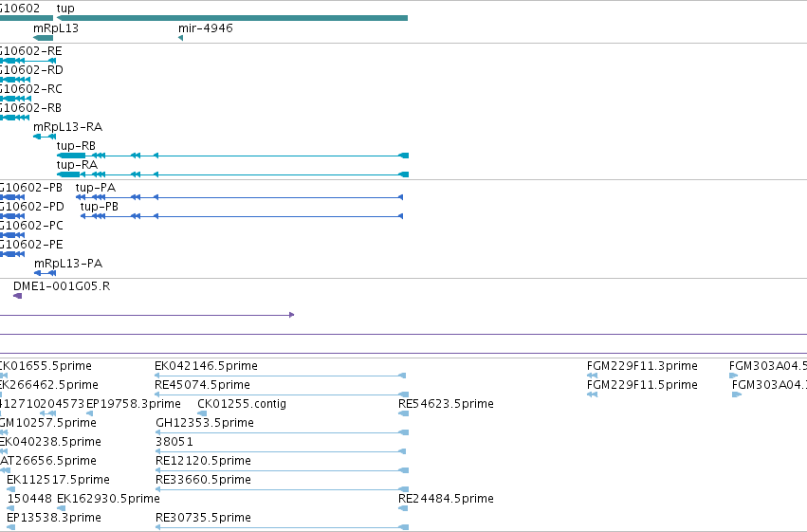Select EK162930.5prime EST label
Screen dimensions: 807x532
coord(109,499)
